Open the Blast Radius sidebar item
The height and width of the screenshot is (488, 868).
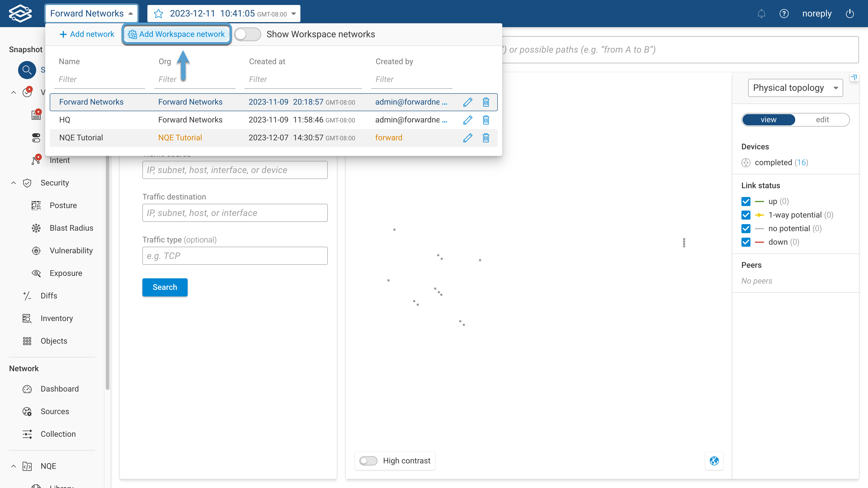[71, 228]
